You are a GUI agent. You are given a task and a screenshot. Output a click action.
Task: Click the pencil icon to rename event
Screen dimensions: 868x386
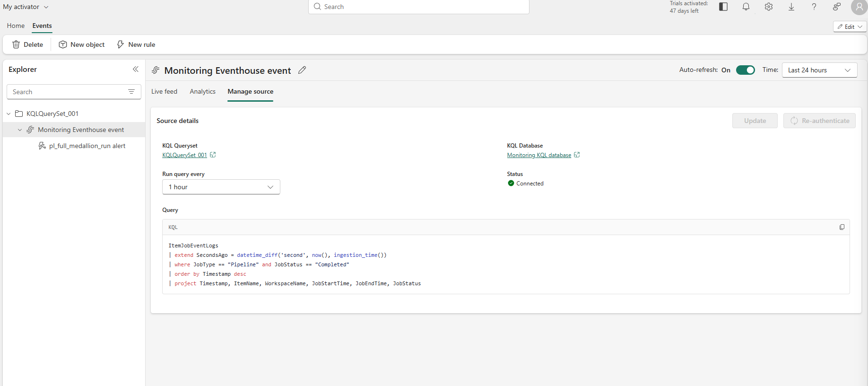tap(302, 70)
